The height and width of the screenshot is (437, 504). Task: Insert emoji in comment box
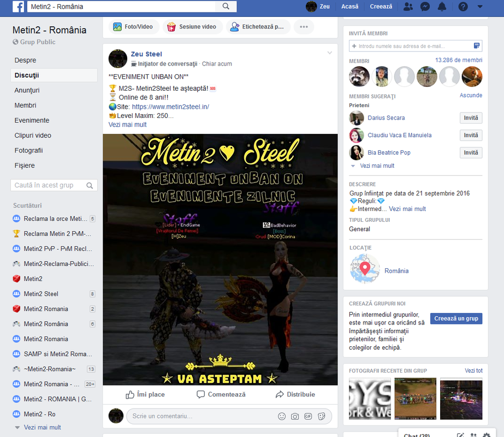(x=282, y=416)
